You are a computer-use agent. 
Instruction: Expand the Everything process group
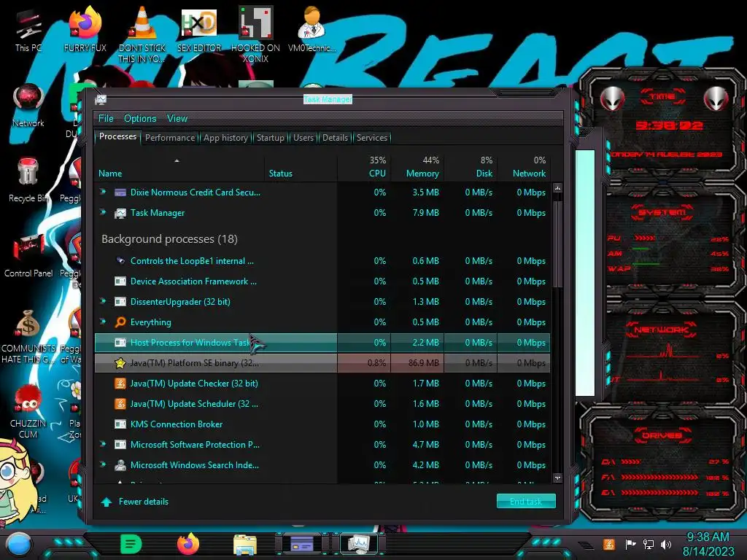click(103, 322)
